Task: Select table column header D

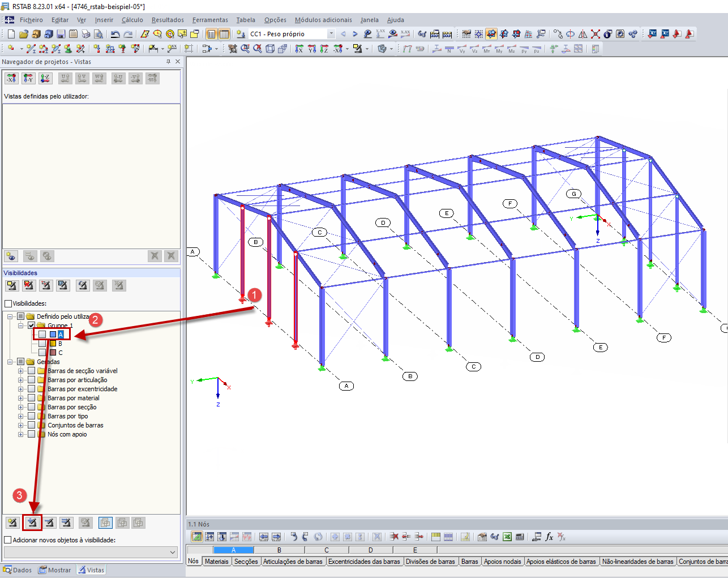Action: (x=371, y=550)
